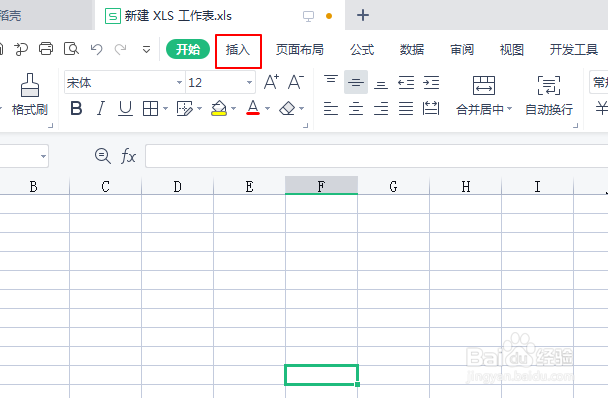The image size is (608, 398).
Task: Open print preview icon
Action: coord(71,49)
